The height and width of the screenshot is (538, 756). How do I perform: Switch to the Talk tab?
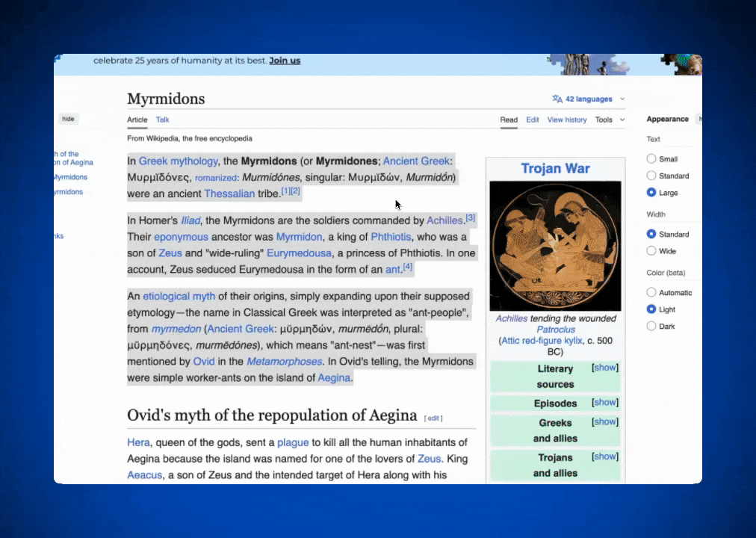[163, 120]
